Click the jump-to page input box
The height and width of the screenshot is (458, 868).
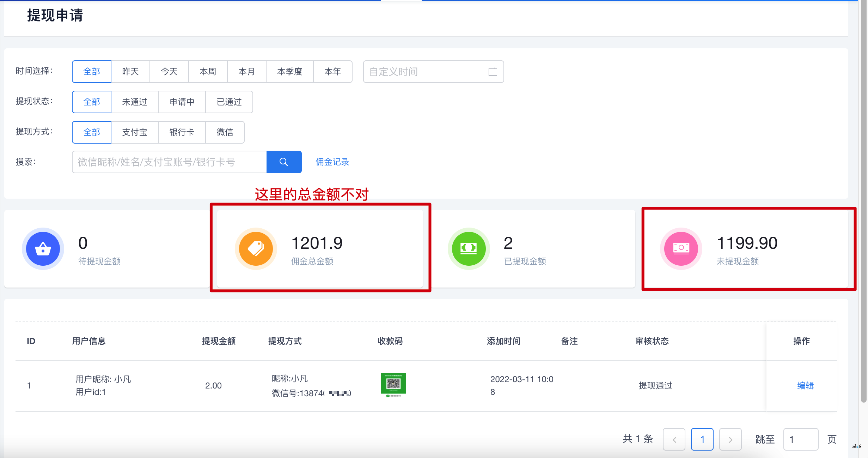coord(801,439)
